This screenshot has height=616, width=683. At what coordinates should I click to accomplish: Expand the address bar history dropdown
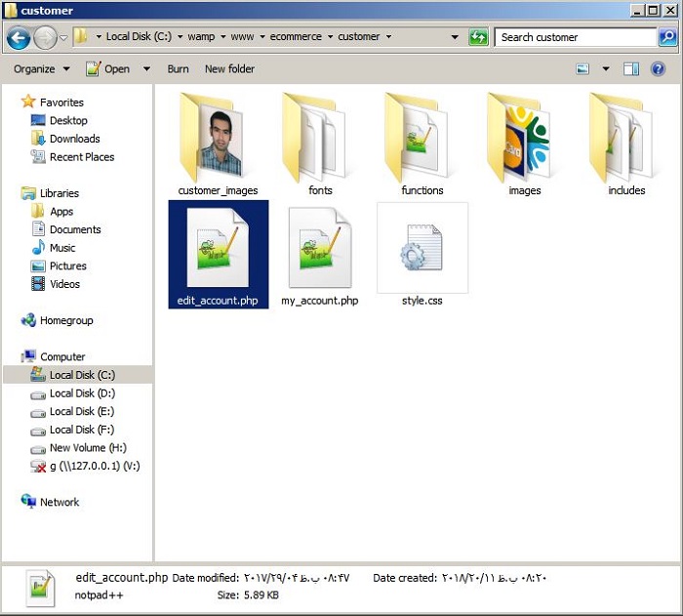tap(455, 37)
